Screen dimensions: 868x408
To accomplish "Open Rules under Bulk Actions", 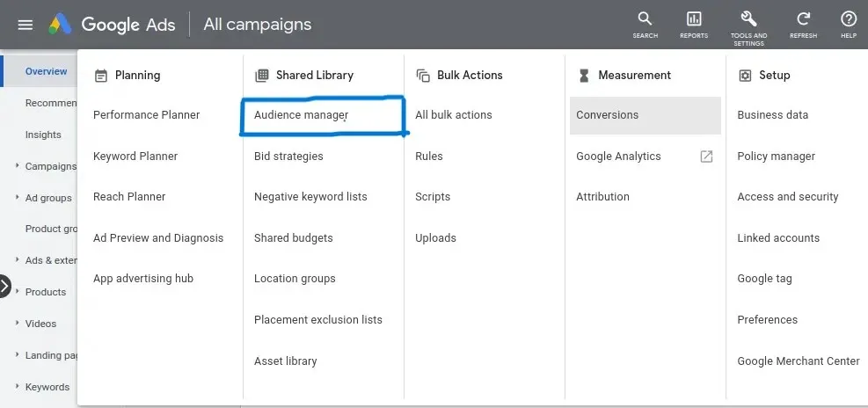I will [429, 157].
